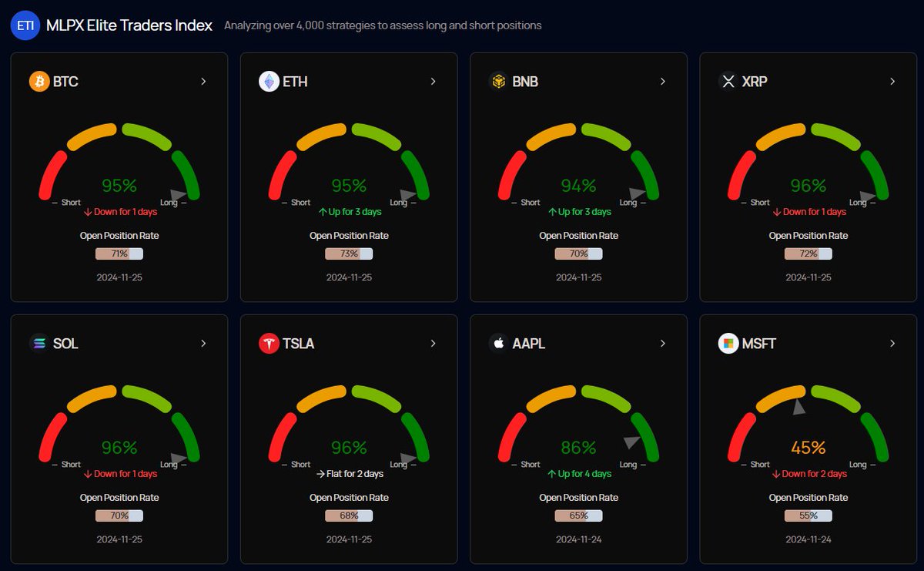Image resolution: width=924 pixels, height=571 pixels.
Task: Click the XRP logo icon
Action: (x=728, y=81)
